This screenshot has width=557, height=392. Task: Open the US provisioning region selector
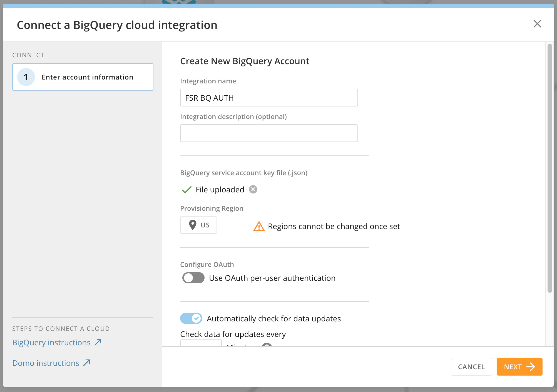pyautogui.click(x=198, y=225)
